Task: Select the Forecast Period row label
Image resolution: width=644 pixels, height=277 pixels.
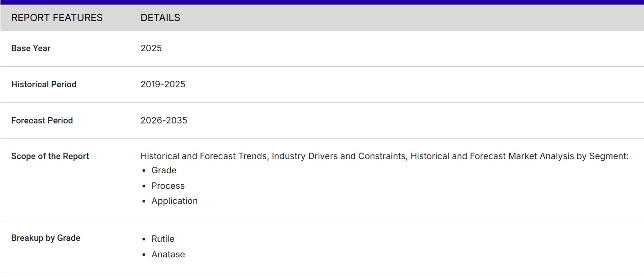Action: [x=42, y=121]
